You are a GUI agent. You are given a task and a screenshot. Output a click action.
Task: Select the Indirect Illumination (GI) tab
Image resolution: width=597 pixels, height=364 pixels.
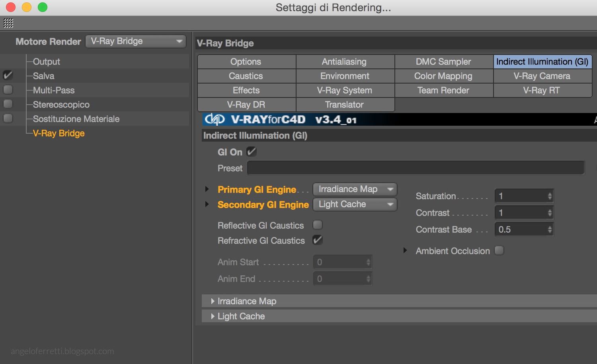click(542, 62)
